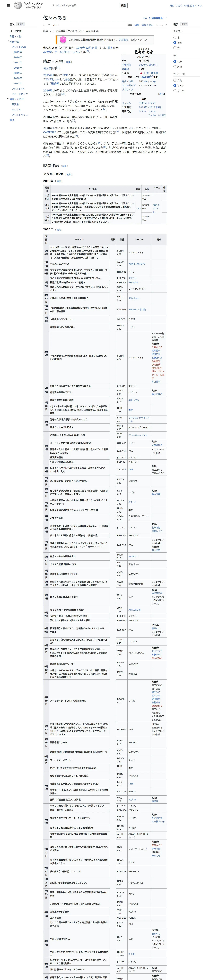Select text size 大 radio button
Screen dimensions: 210x980
175,48
